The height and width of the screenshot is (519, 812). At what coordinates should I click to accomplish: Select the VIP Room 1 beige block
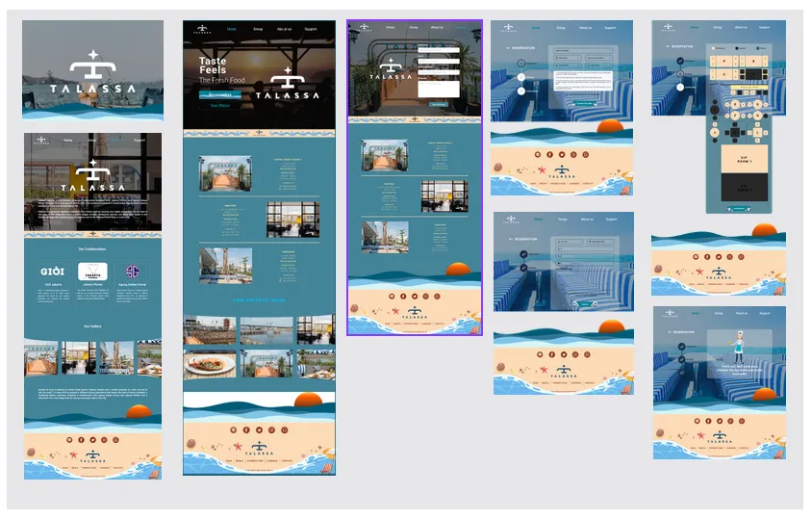pyautogui.click(x=744, y=159)
